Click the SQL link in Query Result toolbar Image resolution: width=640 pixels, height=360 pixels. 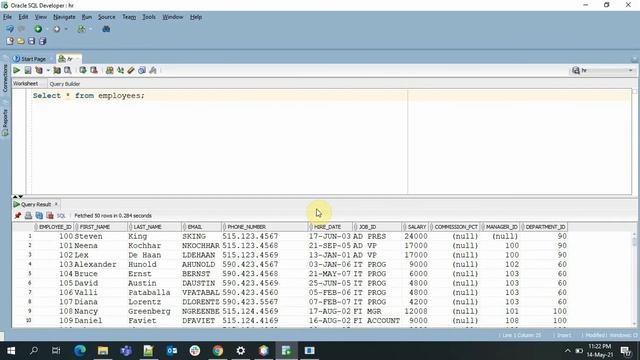61,216
